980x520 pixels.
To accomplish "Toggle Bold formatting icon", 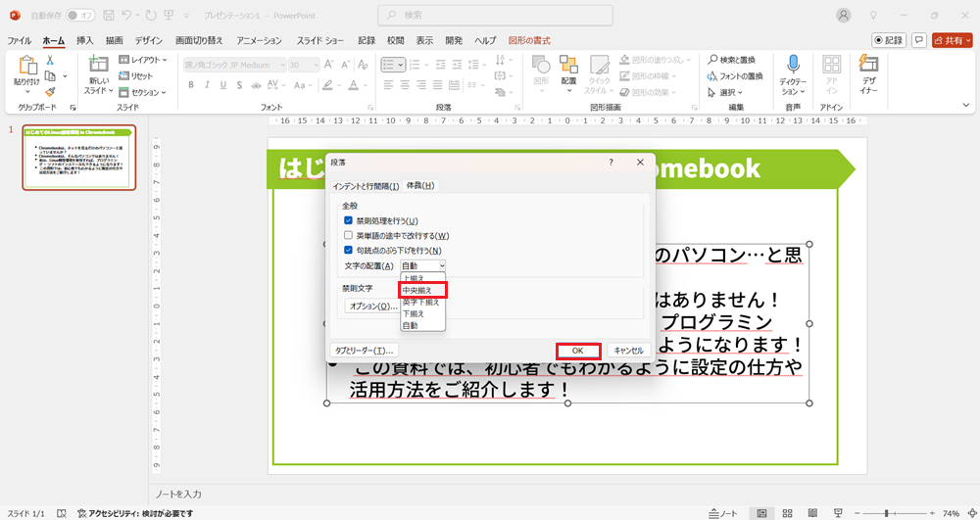I will point(191,85).
